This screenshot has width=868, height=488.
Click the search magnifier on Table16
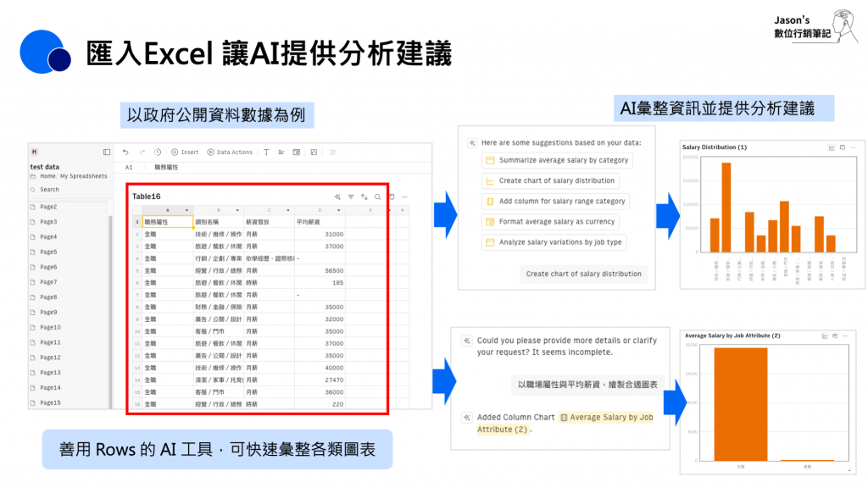pos(377,197)
